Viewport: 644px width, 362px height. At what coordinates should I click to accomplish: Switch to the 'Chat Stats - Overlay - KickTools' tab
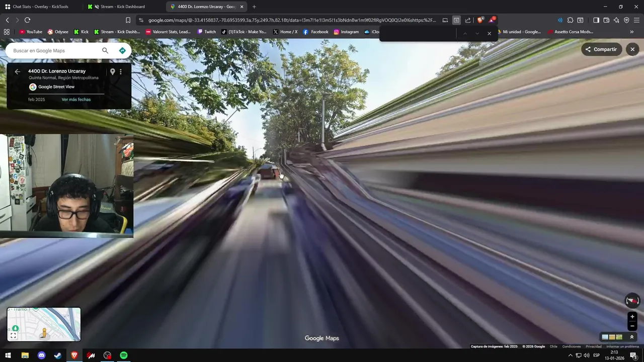pos(40,7)
